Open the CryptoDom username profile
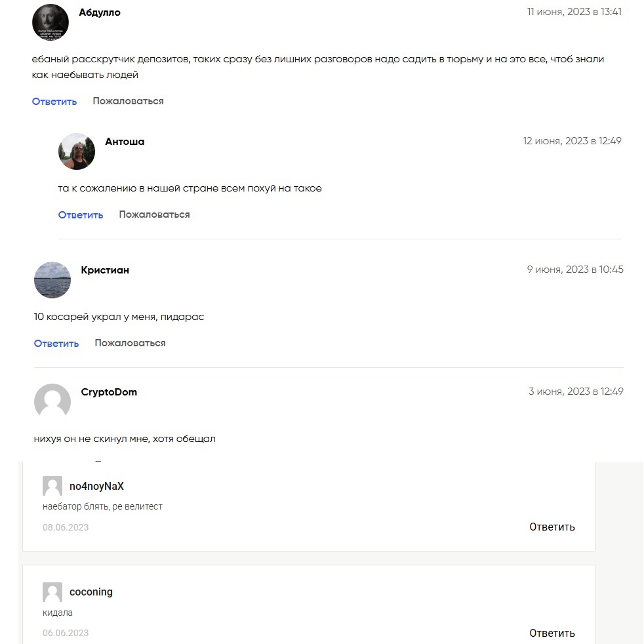644x644 pixels. 109,392
